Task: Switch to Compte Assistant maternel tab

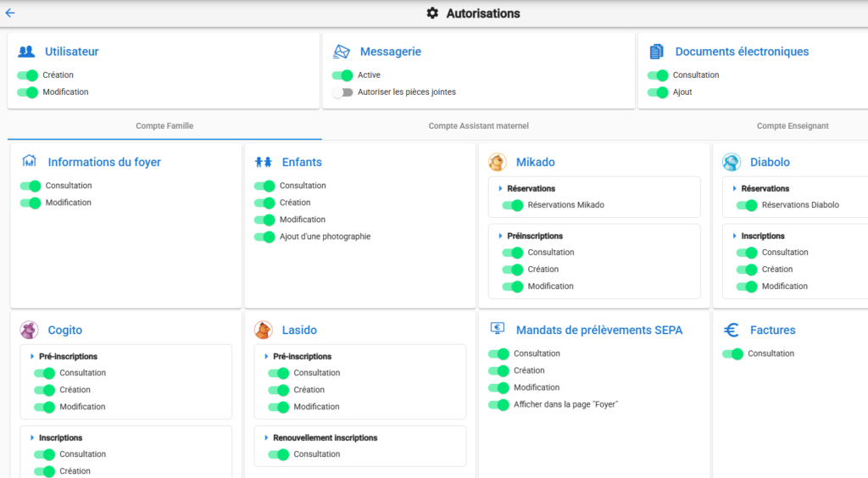Action: 478,126
